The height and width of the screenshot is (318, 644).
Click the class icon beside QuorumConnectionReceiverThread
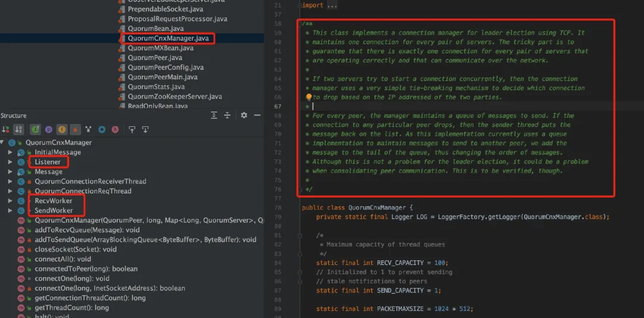[21, 182]
